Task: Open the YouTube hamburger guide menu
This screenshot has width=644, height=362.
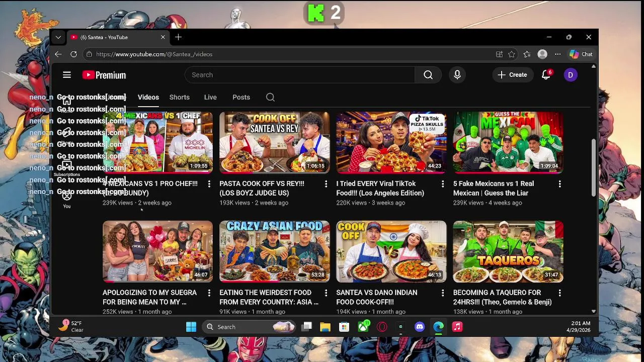Action: point(67,75)
